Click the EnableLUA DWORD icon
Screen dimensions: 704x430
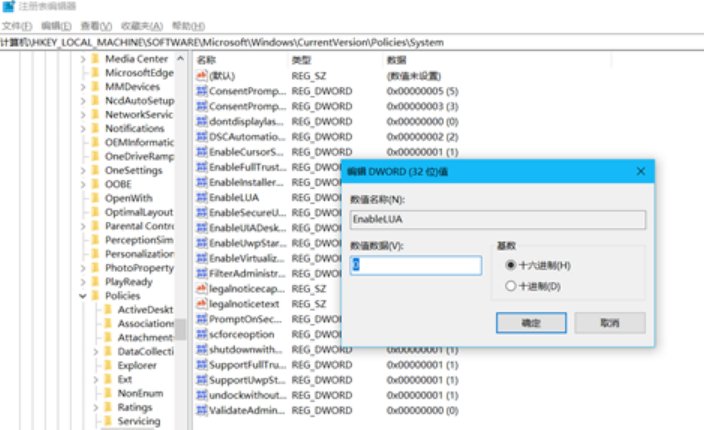coord(202,197)
